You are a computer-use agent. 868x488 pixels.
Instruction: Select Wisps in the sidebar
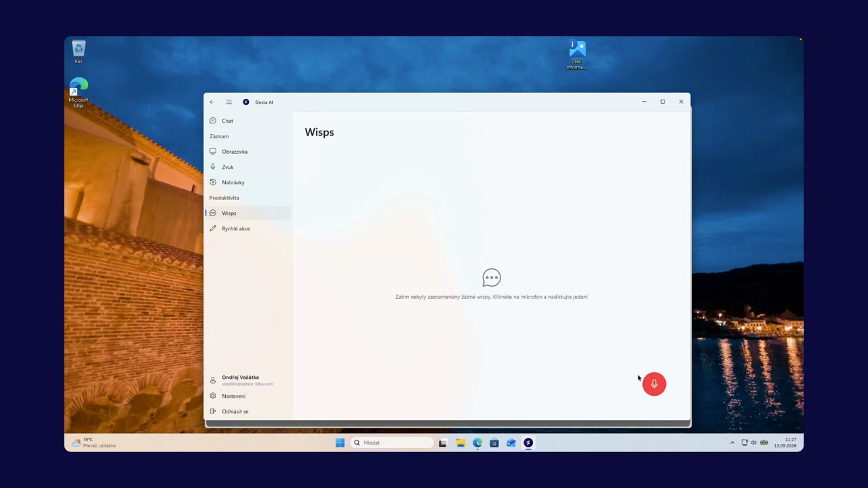[248, 213]
